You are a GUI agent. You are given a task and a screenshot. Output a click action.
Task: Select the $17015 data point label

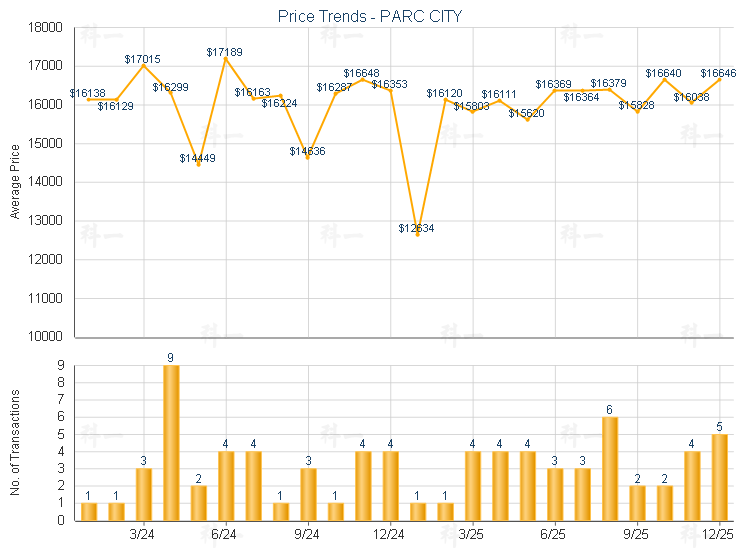click(142, 59)
